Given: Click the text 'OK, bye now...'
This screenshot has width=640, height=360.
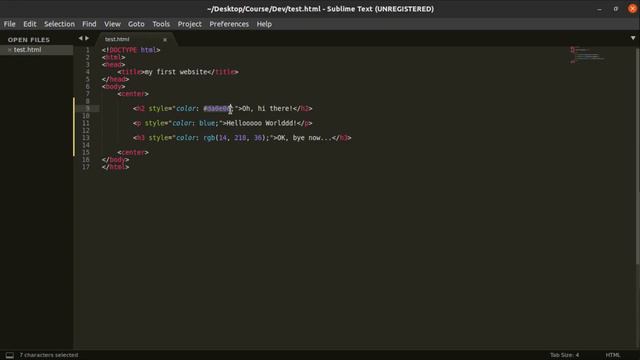Looking at the screenshot, I should (304, 138).
